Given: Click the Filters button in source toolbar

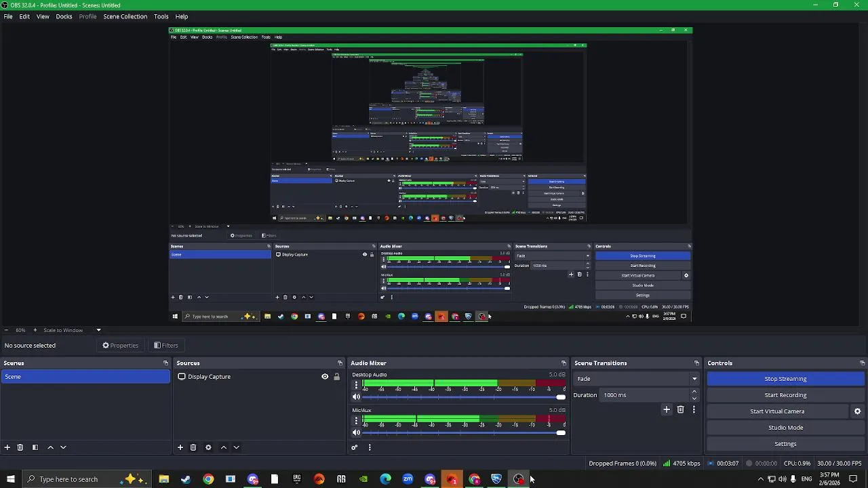Looking at the screenshot, I should point(165,346).
